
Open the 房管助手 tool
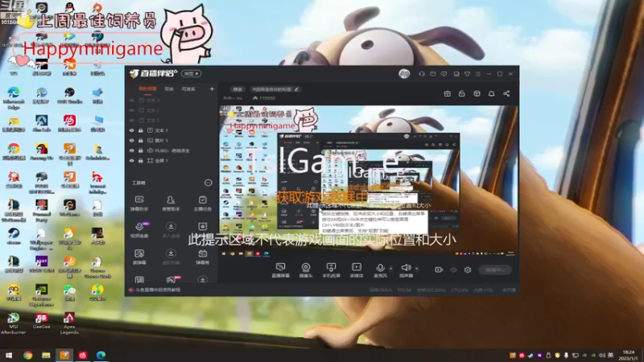pyautogui.click(x=171, y=204)
